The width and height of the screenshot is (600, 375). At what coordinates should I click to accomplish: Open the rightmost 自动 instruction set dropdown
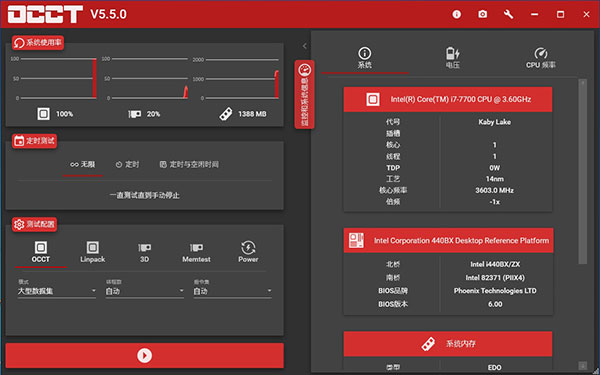tap(233, 291)
